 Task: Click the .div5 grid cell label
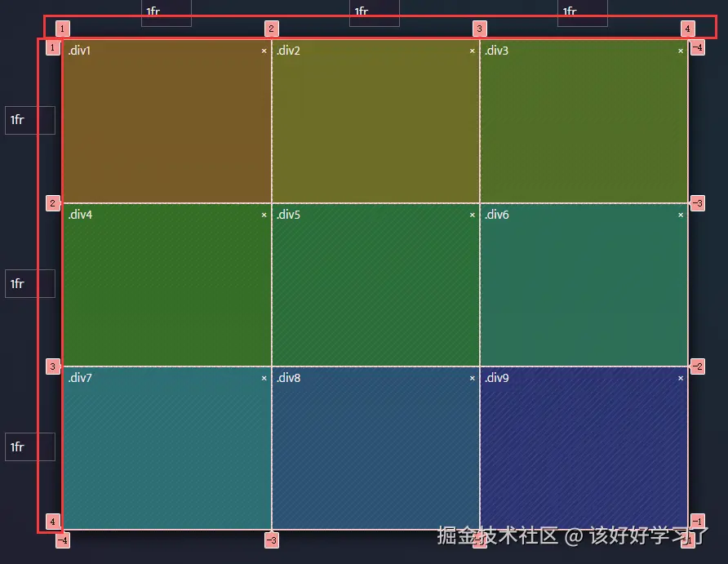coord(287,215)
